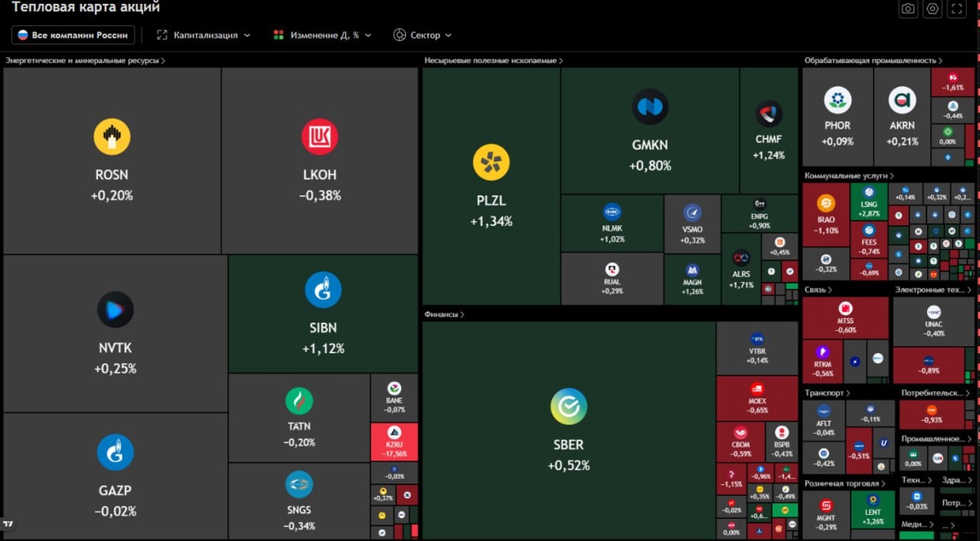Expand Несырьевые полезные ископаемые sector

tap(493, 60)
